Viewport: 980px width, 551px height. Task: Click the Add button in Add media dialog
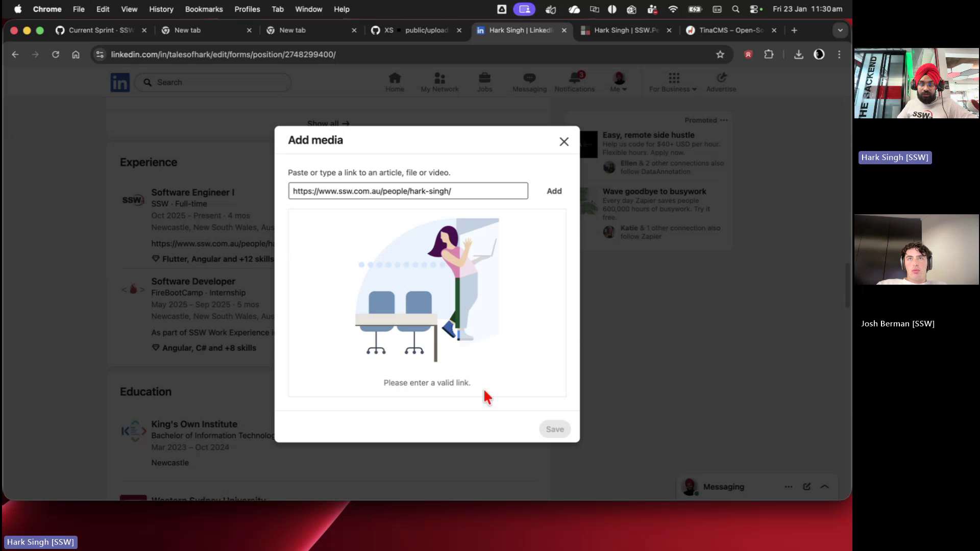pyautogui.click(x=554, y=191)
